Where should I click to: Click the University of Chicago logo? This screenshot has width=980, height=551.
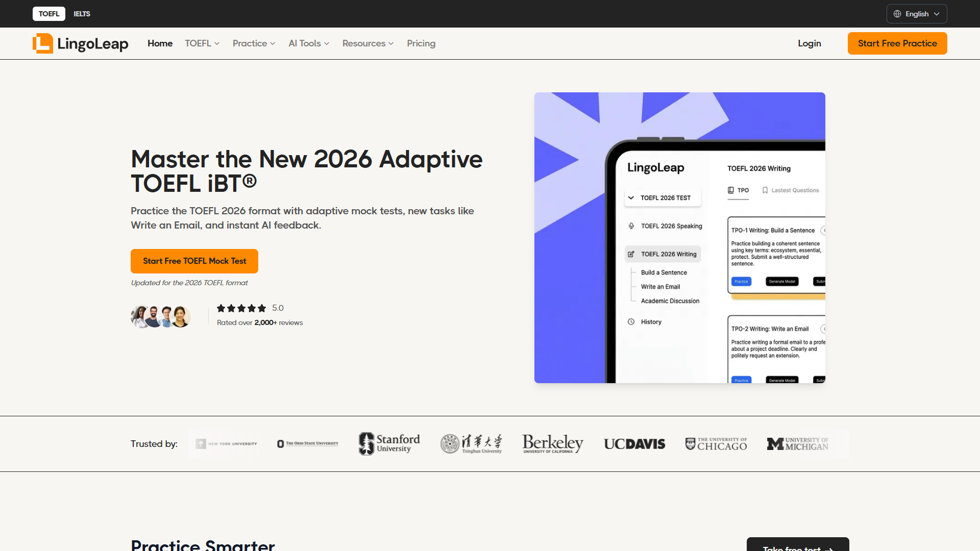pyautogui.click(x=716, y=444)
